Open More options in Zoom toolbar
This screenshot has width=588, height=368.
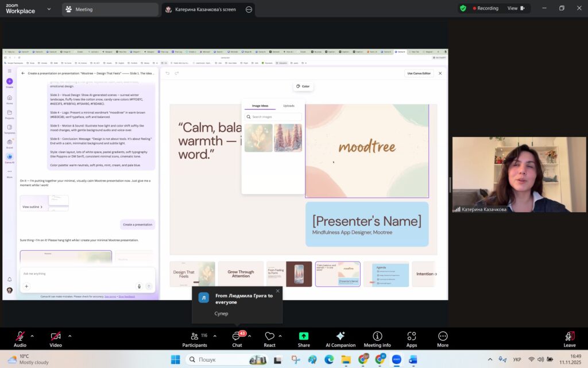[x=443, y=336]
